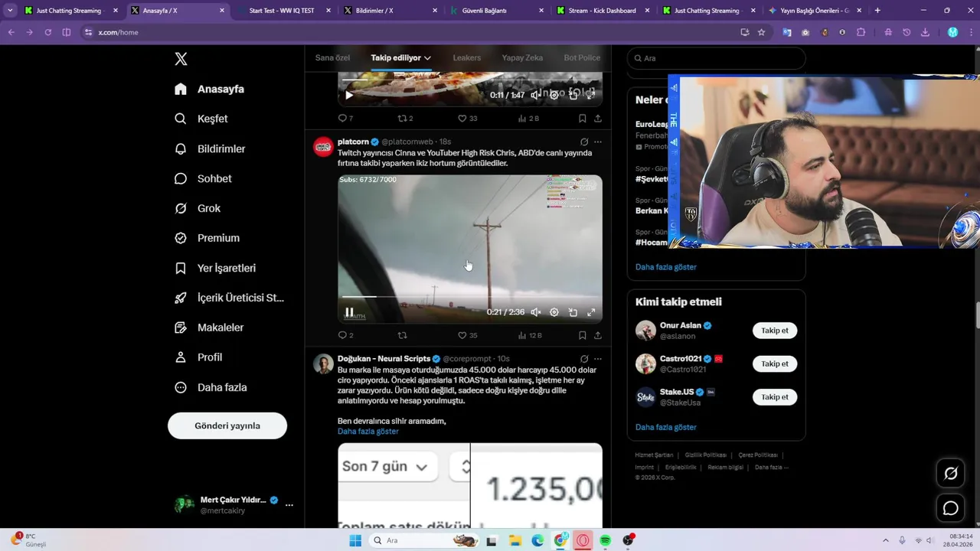Follow Stake.US
Screen dimensions: 980x551
775,397
